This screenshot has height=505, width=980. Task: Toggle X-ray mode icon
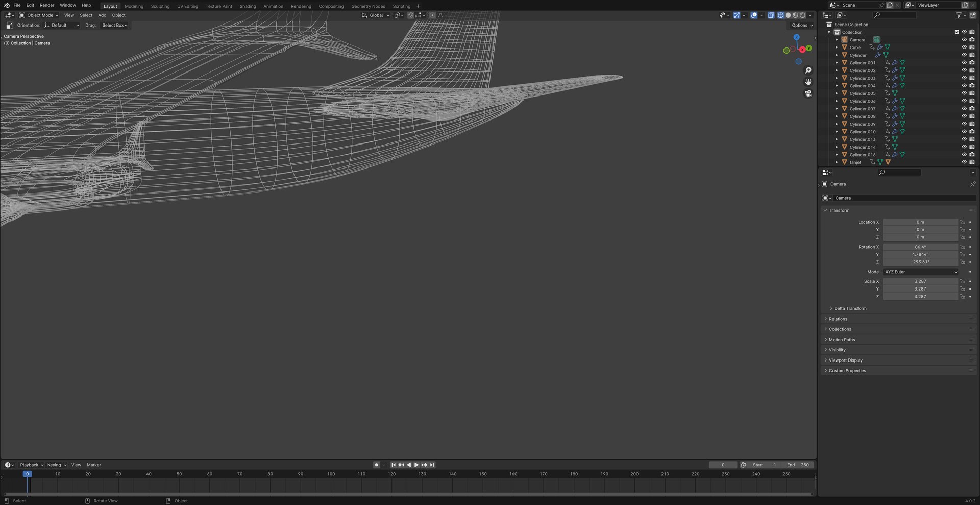(x=771, y=15)
